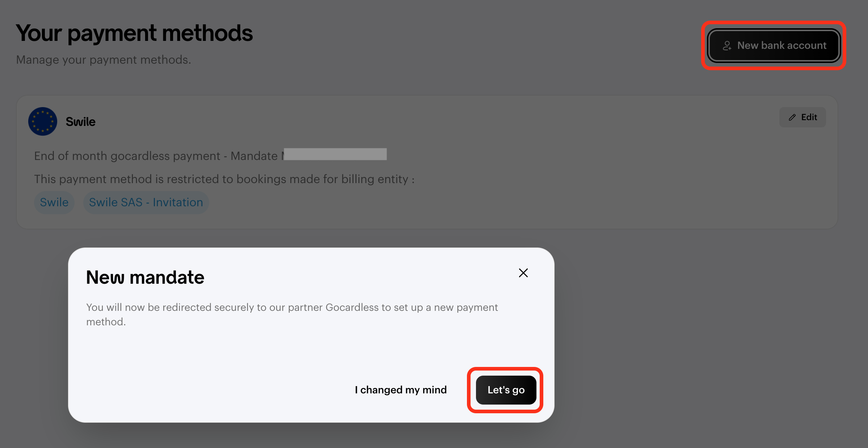
Task: Open the Swile billing entity tag
Action: coord(54,202)
